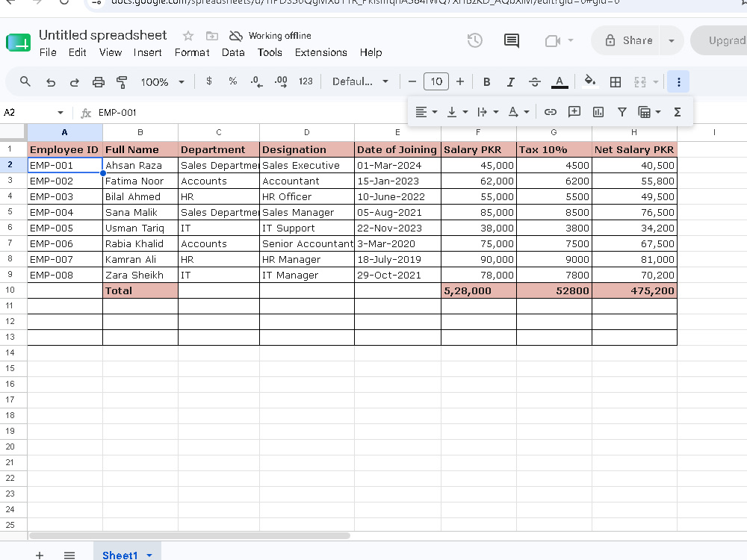This screenshot has height=560, width=747.
Task: Open the Insert menu
Action: tap(147, 52)
